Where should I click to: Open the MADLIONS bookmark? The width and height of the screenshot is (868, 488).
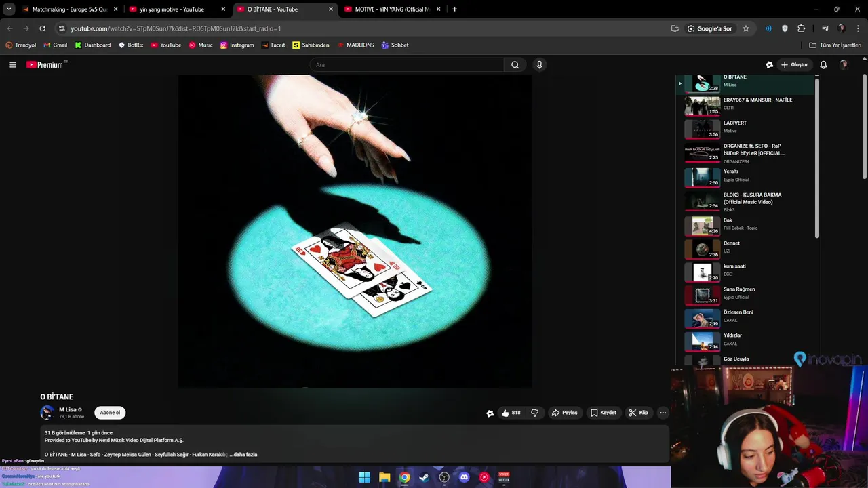(355, 45)
